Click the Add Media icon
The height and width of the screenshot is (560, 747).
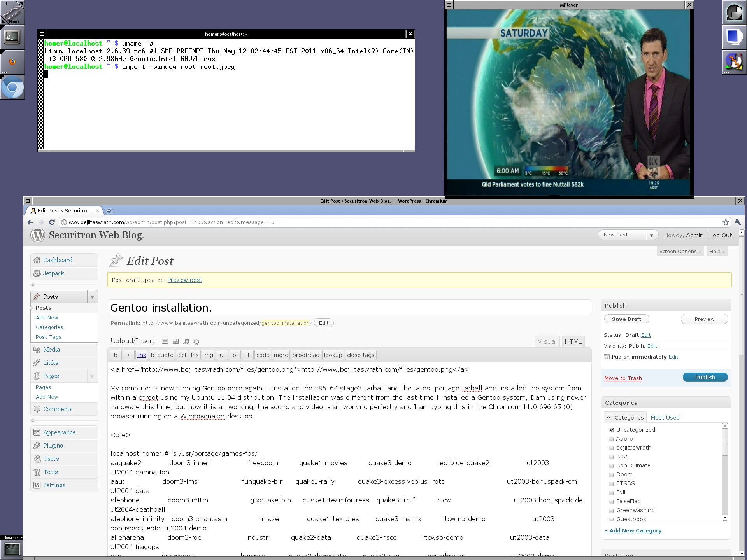tap(196, 341)
